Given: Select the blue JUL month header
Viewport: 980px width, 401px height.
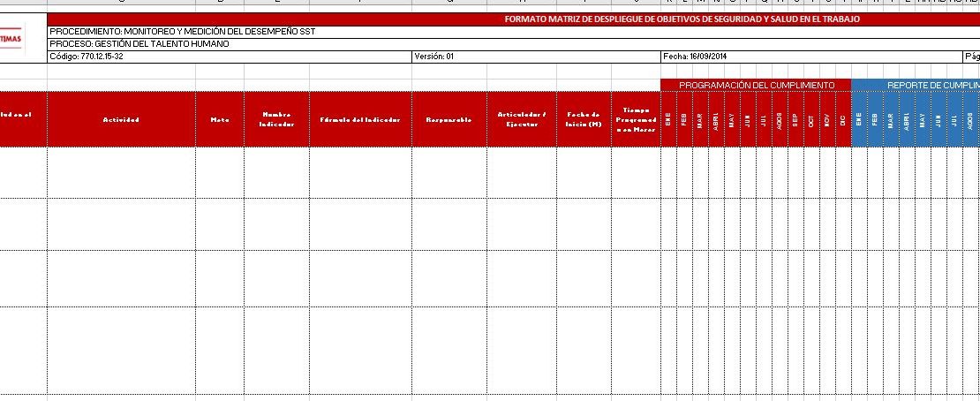Looking at the screenshot, I should point(954,119).
